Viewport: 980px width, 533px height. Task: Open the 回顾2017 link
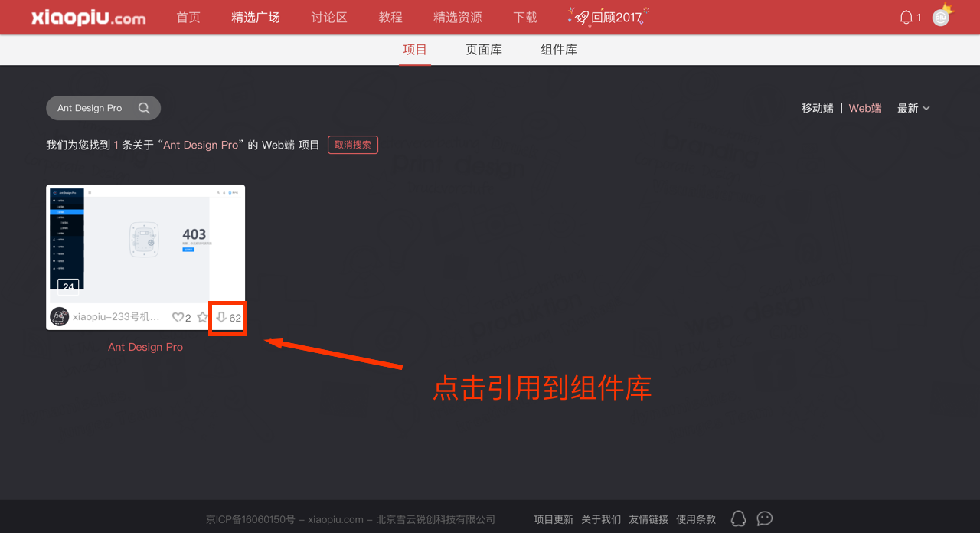pyautogui.click(x=617, y=17)
